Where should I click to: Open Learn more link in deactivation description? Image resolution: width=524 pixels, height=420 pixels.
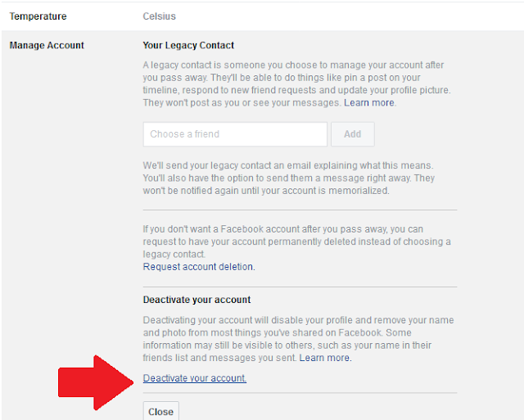tap(325, 358)
